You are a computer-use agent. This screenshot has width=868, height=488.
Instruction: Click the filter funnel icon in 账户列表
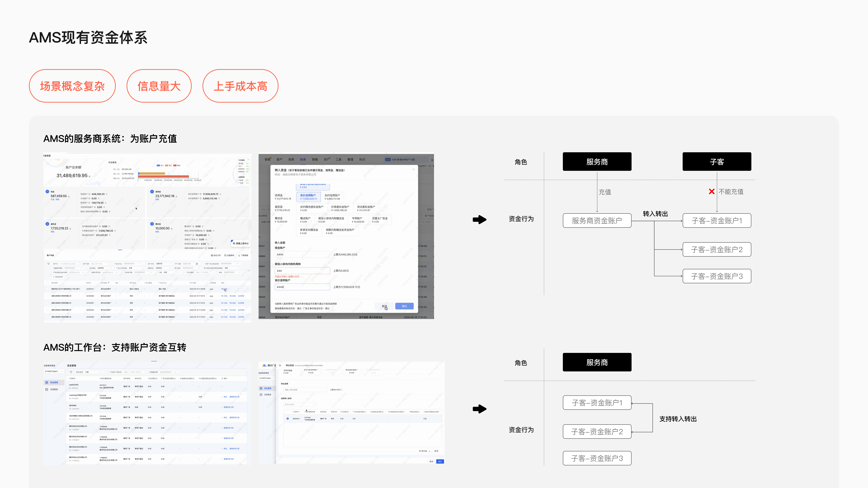[x=49, y=264]
